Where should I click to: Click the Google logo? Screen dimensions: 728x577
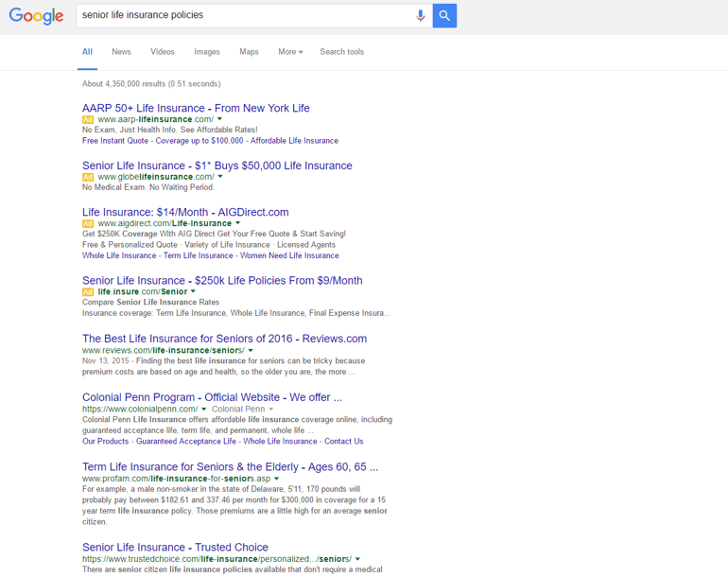[x=36, y=16]
